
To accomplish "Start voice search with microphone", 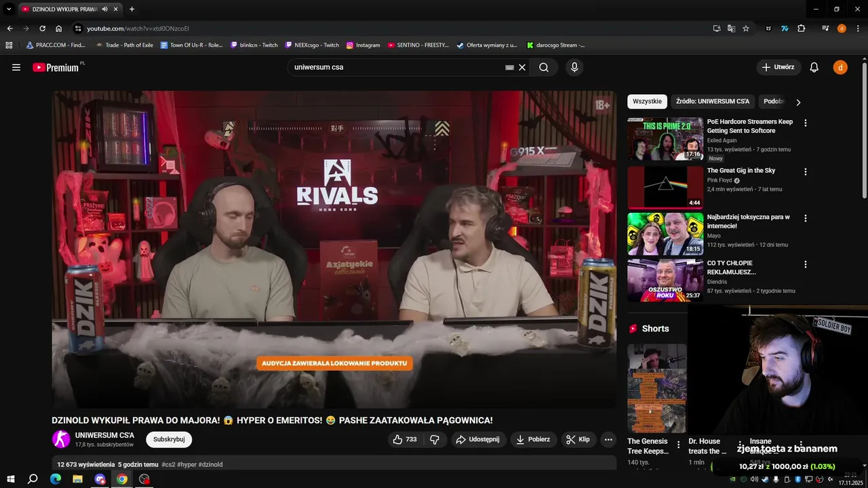I will click(574, 67).
